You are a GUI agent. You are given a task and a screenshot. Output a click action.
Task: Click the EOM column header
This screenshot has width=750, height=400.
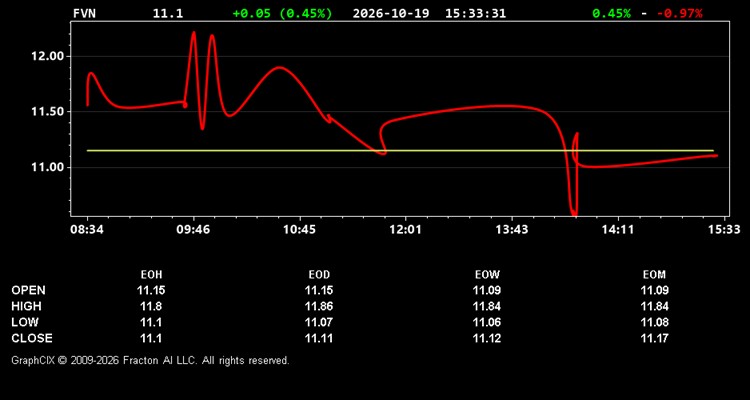(654, 275)
